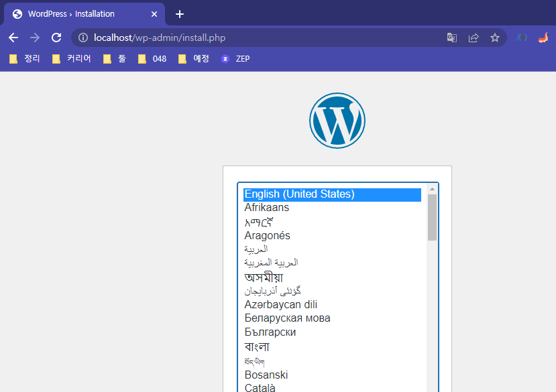Select Aragonés from language list

coord(332,236)
